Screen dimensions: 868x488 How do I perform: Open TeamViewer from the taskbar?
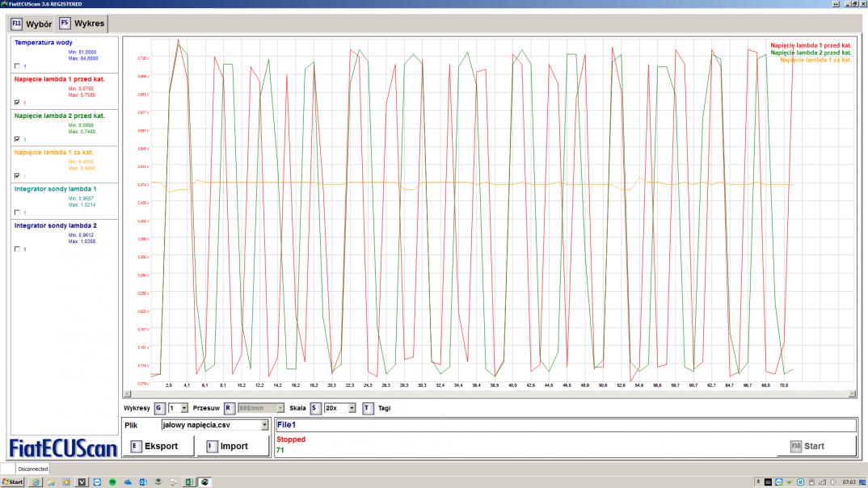point(97,482)
